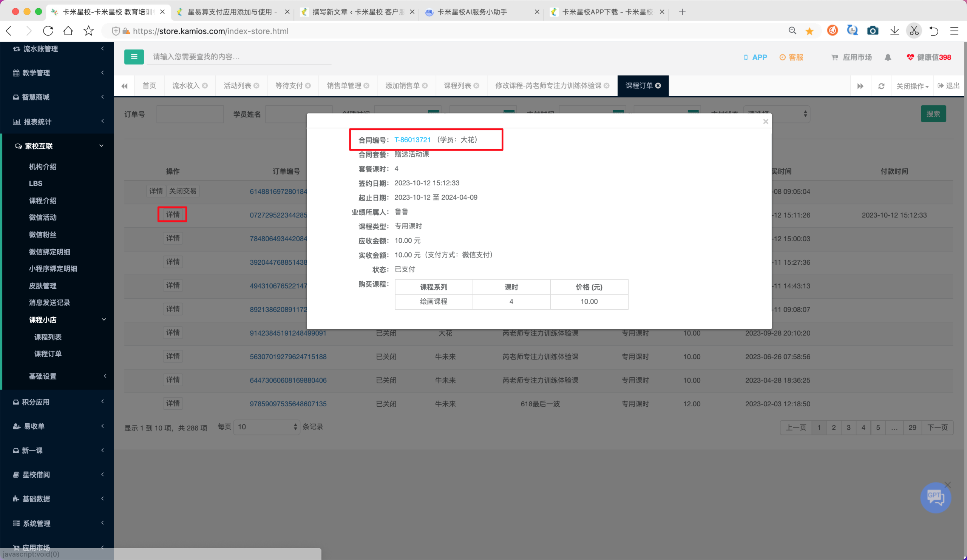
Task: Collapse 家校互联 sidebar section
Action: [x=57, y=146]
